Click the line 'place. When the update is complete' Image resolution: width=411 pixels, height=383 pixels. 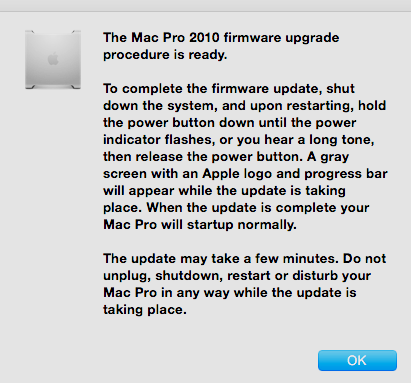click(x=236, y=208)
